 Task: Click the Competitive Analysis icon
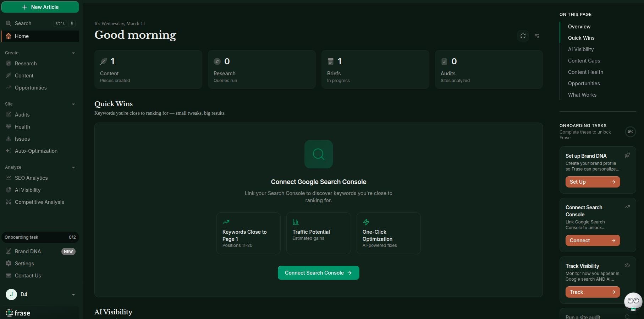tap(9, 202)
